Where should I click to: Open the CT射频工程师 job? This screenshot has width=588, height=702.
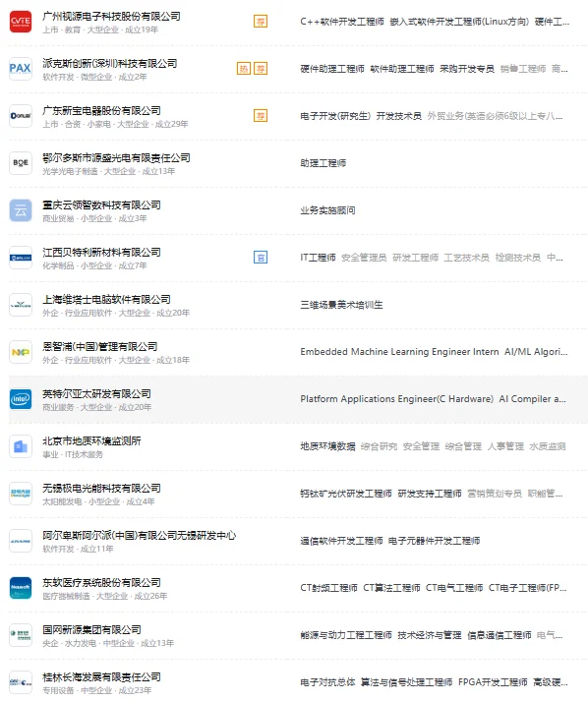[328, 588]
